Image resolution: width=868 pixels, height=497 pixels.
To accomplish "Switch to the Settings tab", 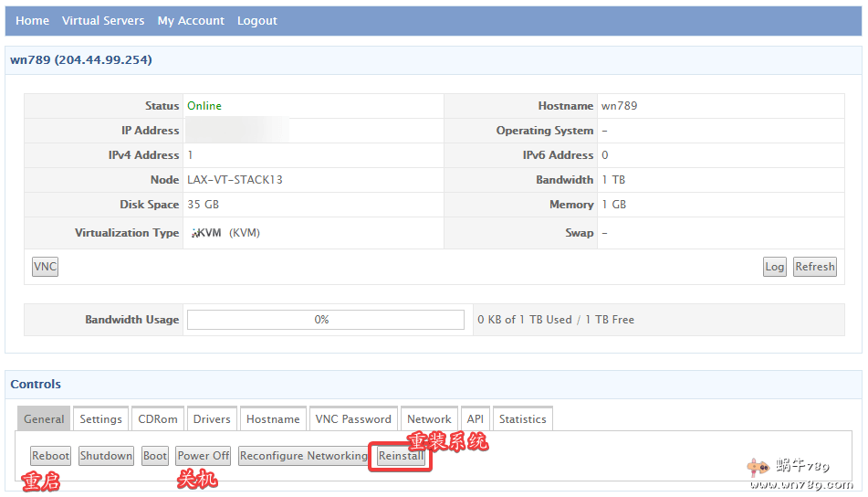I will click(100, 419).
